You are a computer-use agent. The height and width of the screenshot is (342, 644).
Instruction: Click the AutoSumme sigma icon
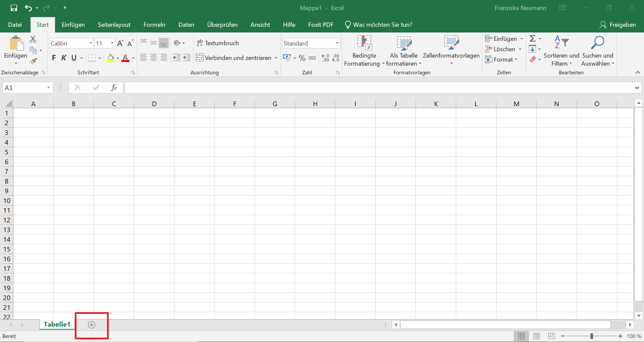pyautogui.click(x=533, y=38)
